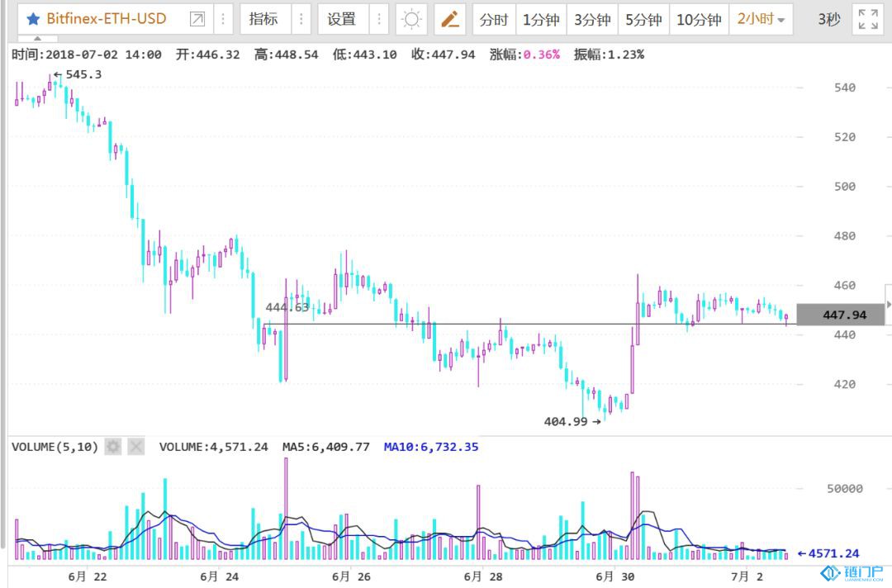
Task: Expand options dots next to 指标
Action: 301,19
